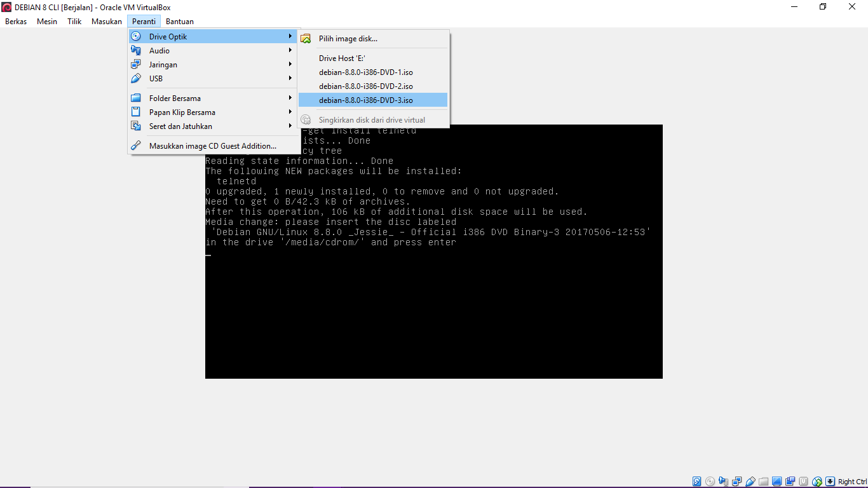The height and width of the screenshot is (488, 868).
Task: Click the CPU features status bar indicator
Action: coord(803,481)
